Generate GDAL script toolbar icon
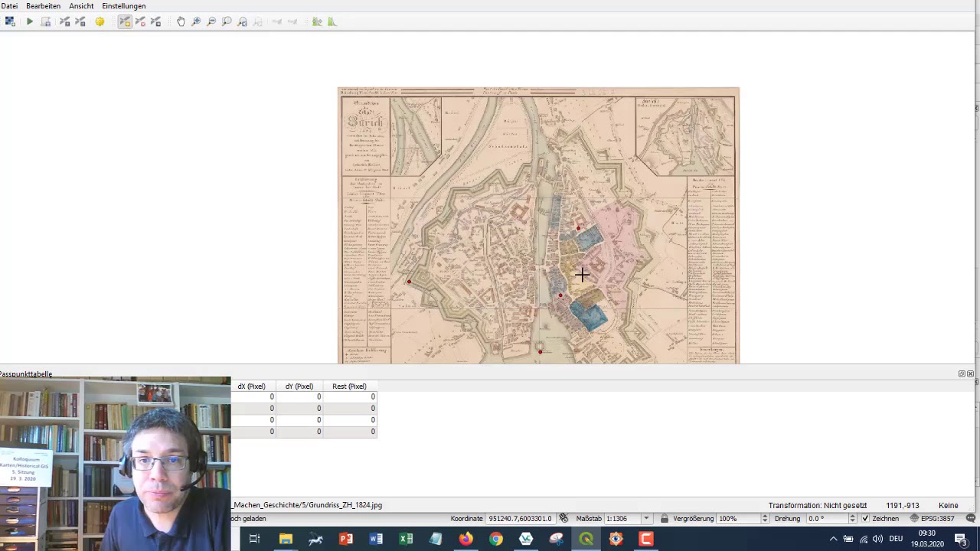This screenshot has height=551, width=980. 46,21
